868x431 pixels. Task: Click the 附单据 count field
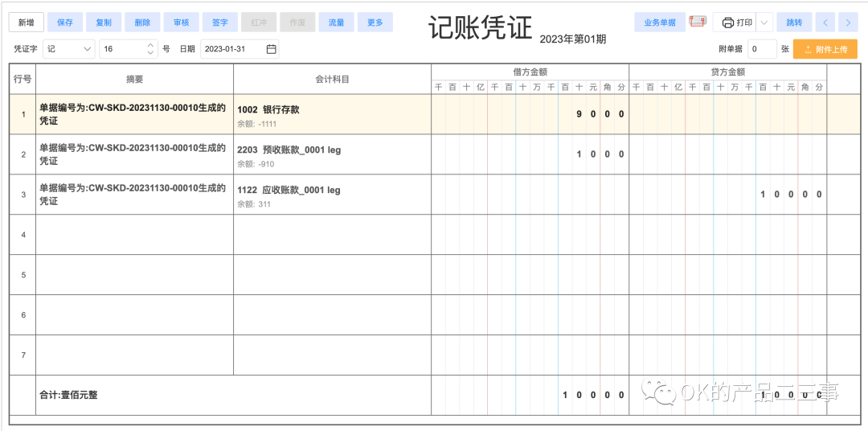point(762,49)
